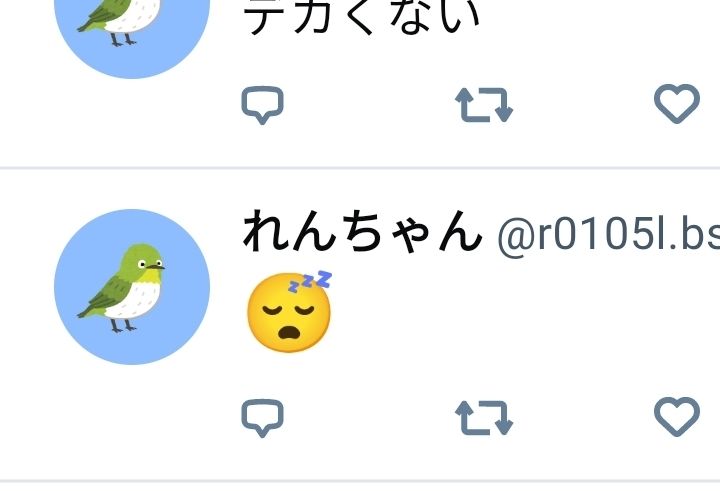Viewport: 720px width, 491px height.
Task: Reply to the sleeping emoji post
Action: [262, 418]
